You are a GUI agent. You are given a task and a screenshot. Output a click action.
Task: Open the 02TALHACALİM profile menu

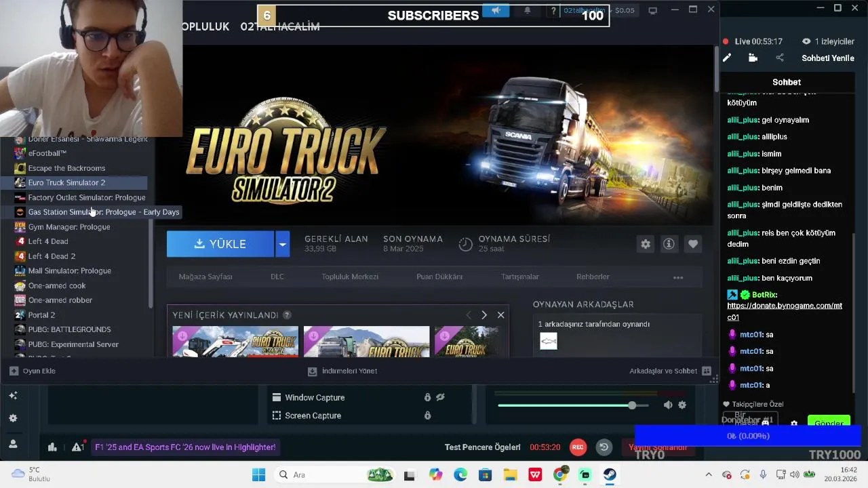coord(280,26)
